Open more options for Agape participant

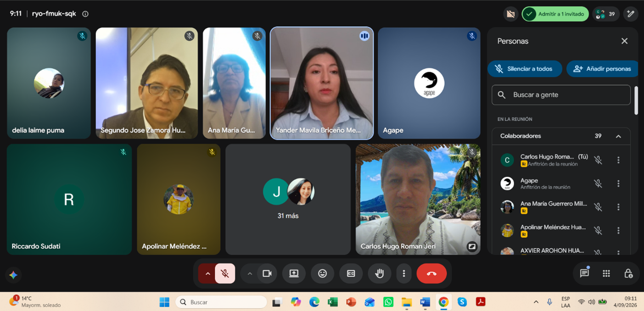click(618, 183)
